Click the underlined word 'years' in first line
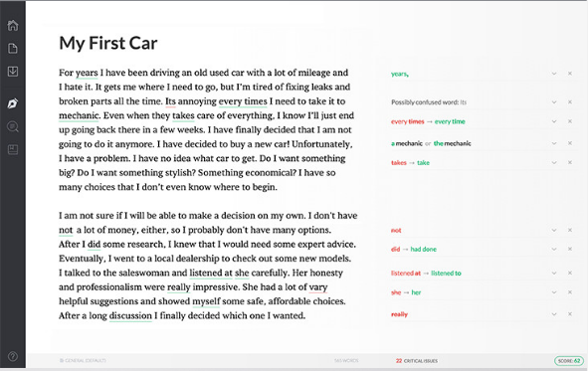 coord(87,73)
